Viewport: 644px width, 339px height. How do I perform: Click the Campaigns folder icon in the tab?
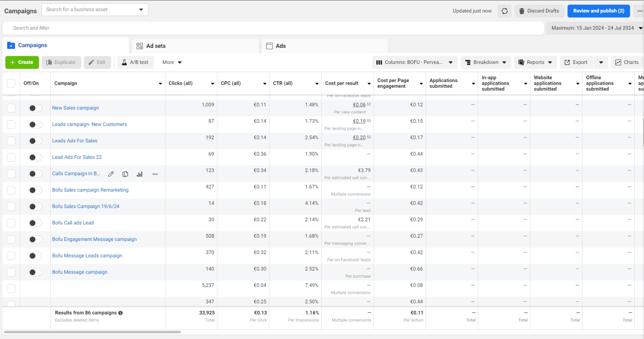click(x=11, y=45)
